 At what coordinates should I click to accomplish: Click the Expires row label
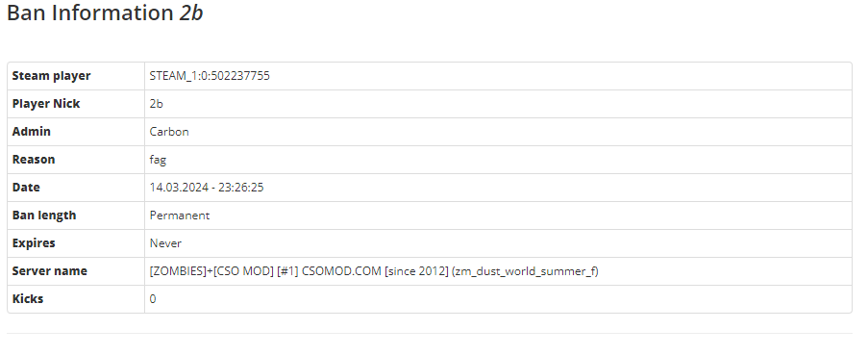pyautogui.click(x=34, y=243)
